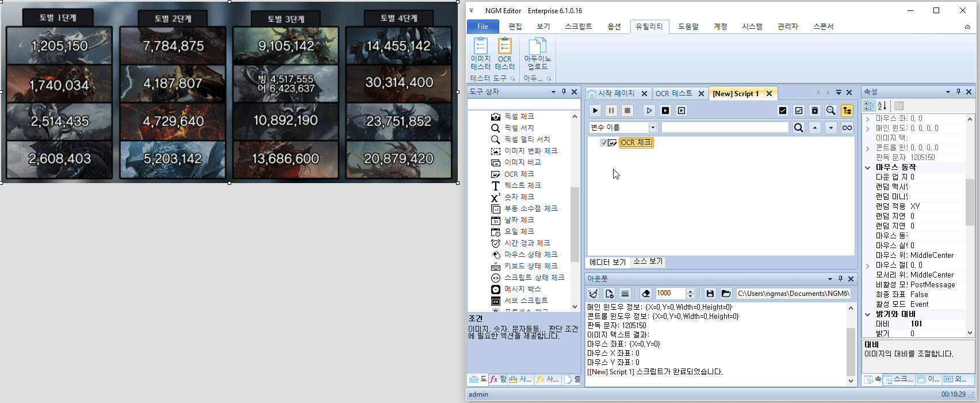Screen dimensions: 980x403
Task: Switch to 소스 보기 view tab
Action: coord(648,261)
